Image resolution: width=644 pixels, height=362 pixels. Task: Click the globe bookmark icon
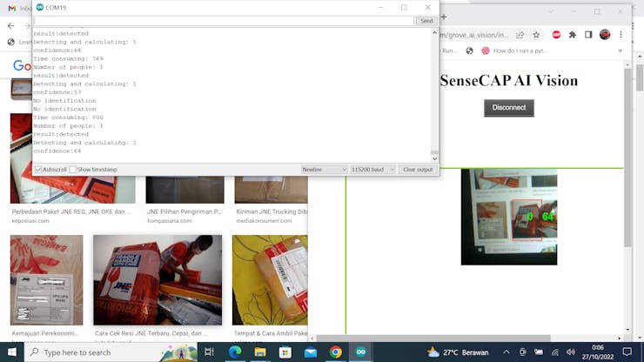pyautogui.click(x=469, y=50)
